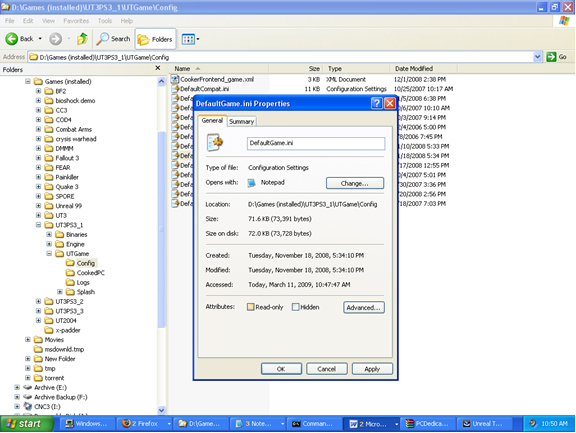Screen dimensions: 576x433
Task: Sort by the Date Modified column
Action: click(x=423, y=69)
